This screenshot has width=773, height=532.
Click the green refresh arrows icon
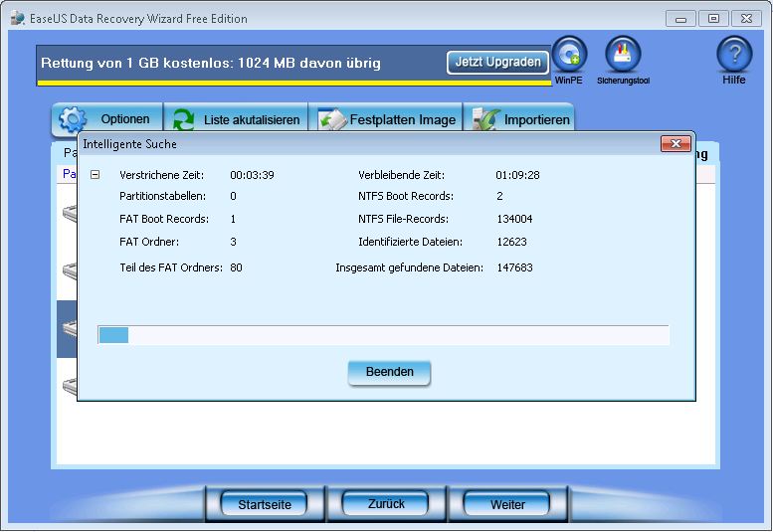point(183,120)
